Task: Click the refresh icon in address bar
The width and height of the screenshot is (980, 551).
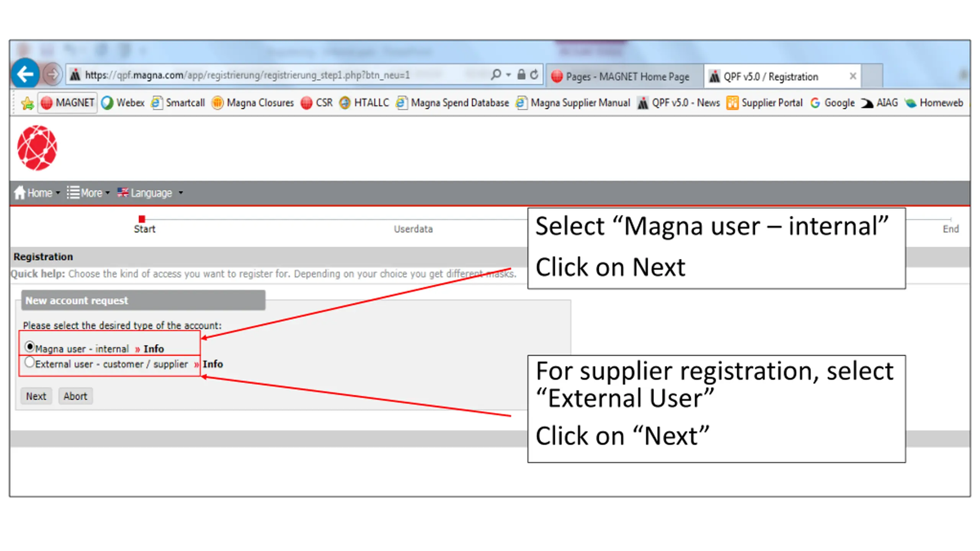Action: (534, 75)
